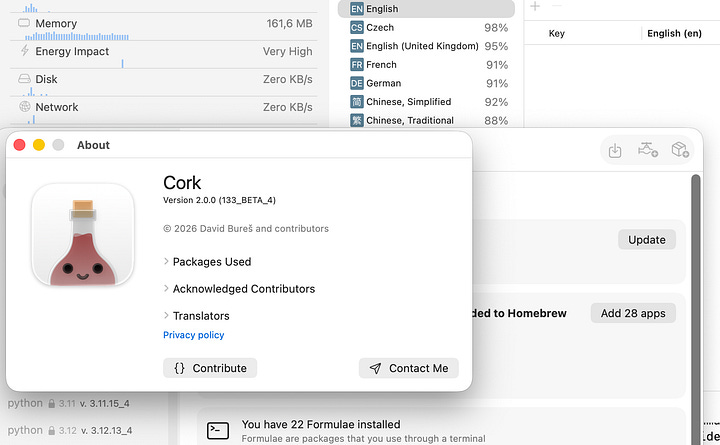The height and width of the screenshot is (445, 720).
Task: Click the 161,6 MB memory value
Action: [x=289, y=23]
